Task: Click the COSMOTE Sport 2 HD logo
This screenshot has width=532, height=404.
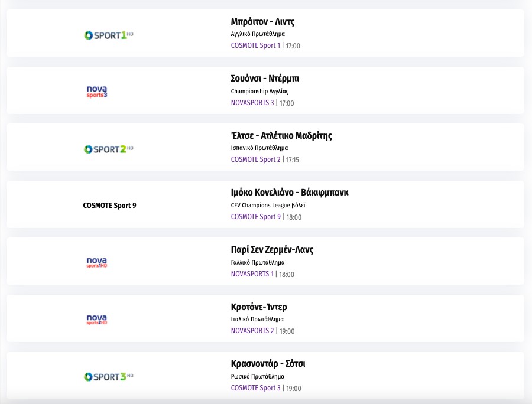Action: tap(109, 149)
